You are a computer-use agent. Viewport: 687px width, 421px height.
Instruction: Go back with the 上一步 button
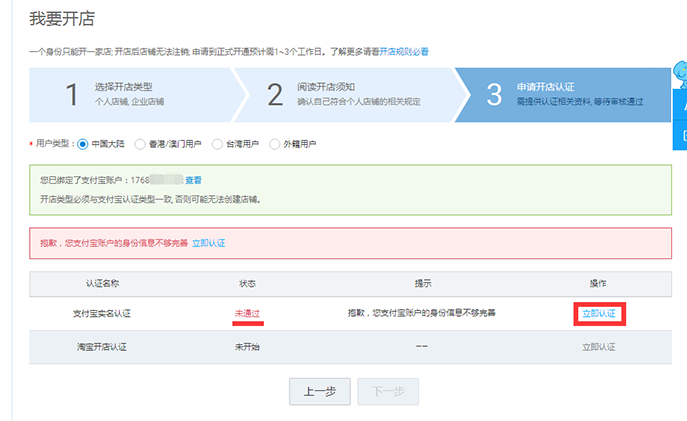coord(320,391)
